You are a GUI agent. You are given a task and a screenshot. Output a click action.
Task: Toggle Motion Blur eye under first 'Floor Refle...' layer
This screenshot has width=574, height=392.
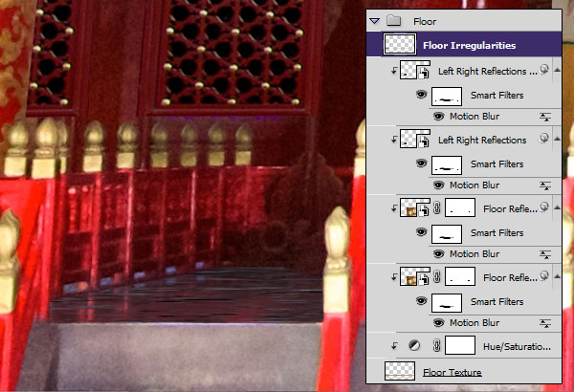[438, 254]
